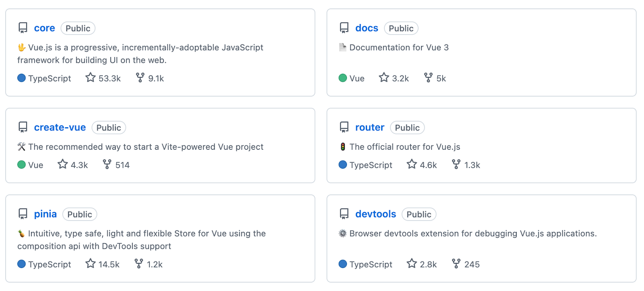644x291 pixels.
Task: Click the 5k fork count on docs
Action: pos(441,78)
